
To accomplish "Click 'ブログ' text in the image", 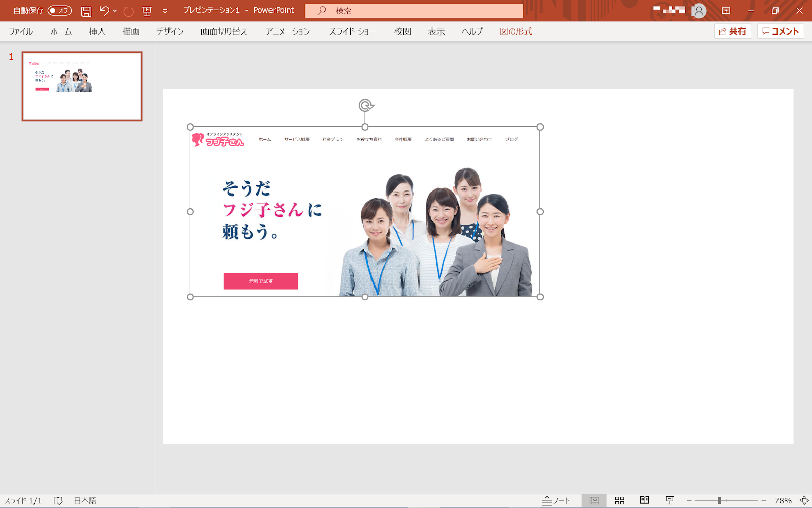I will (x=512, y=139).
